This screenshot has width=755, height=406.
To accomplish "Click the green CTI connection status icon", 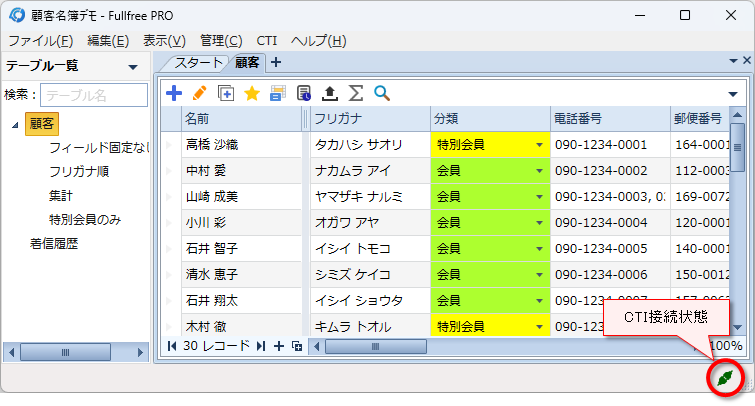I will tap(725, 378).
